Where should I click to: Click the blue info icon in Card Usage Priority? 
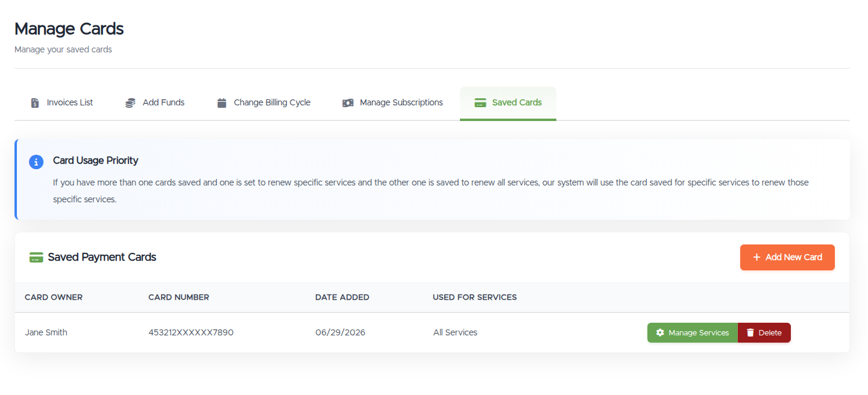36,161
